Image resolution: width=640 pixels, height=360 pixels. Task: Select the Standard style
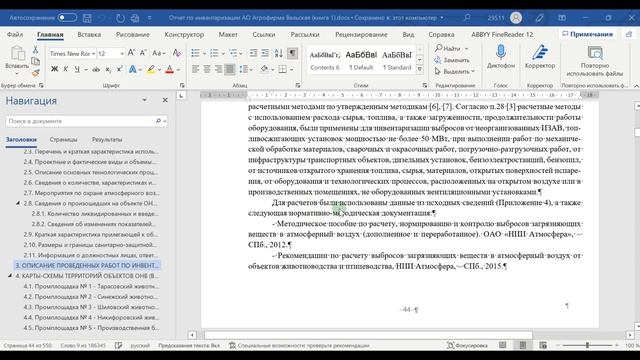point(397,60)
